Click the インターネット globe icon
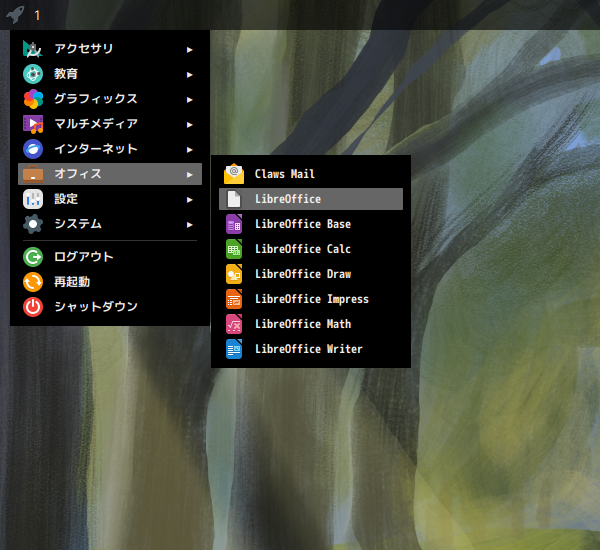 [x=33, y=149]
